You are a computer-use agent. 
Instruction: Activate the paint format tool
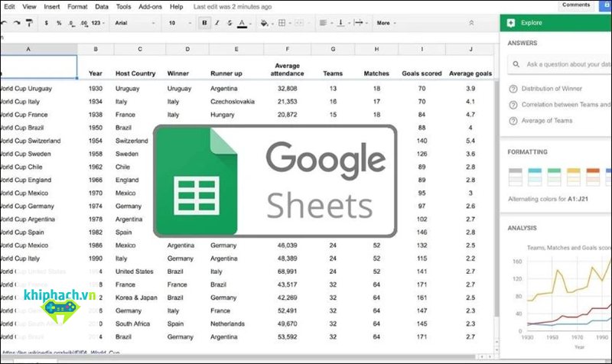(29, 23)
